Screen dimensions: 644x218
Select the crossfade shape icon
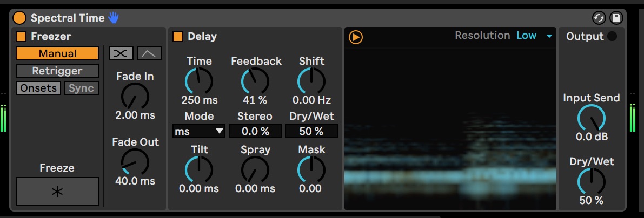coord(121,53)
